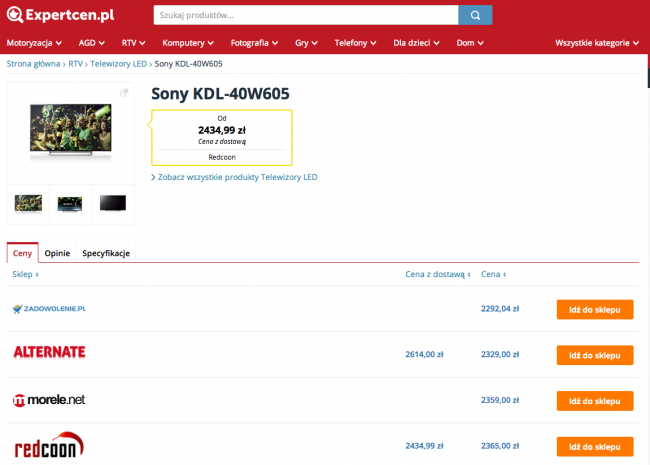Expand the RTV category menu

(x=133, y=43)
